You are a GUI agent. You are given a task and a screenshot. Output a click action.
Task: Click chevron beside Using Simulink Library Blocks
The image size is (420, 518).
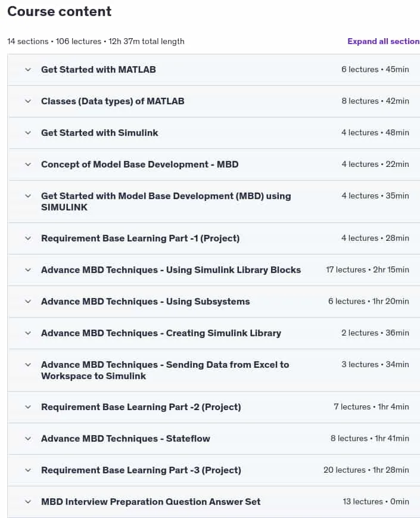[x=28, y=270]
